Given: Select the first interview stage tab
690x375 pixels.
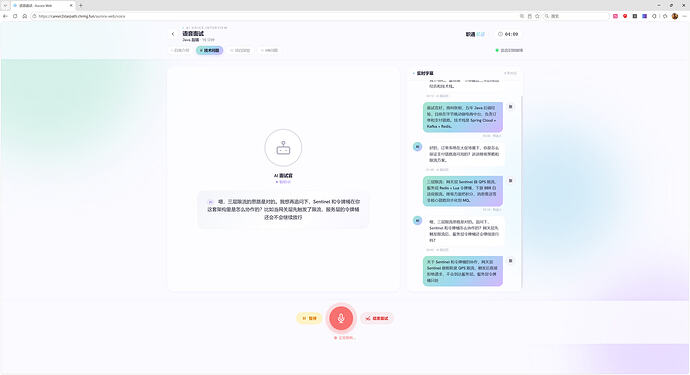Looking at the screenshot, I should 181,50.
